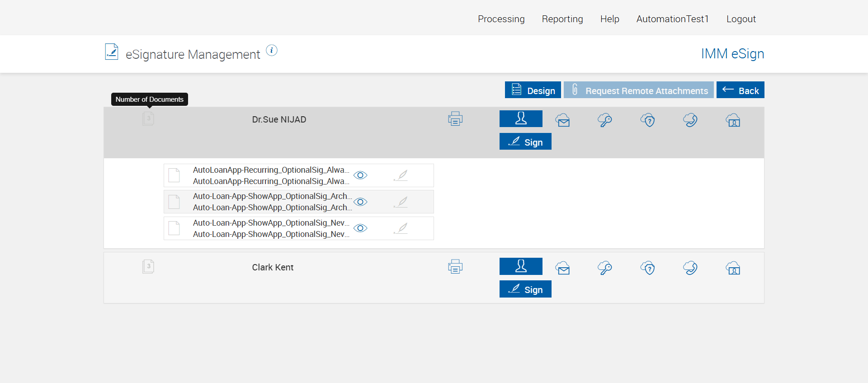Click the info icon beside eSignature Management
Image resolution: width=868 pixels, height=383 pixels.
pos(271,51)
